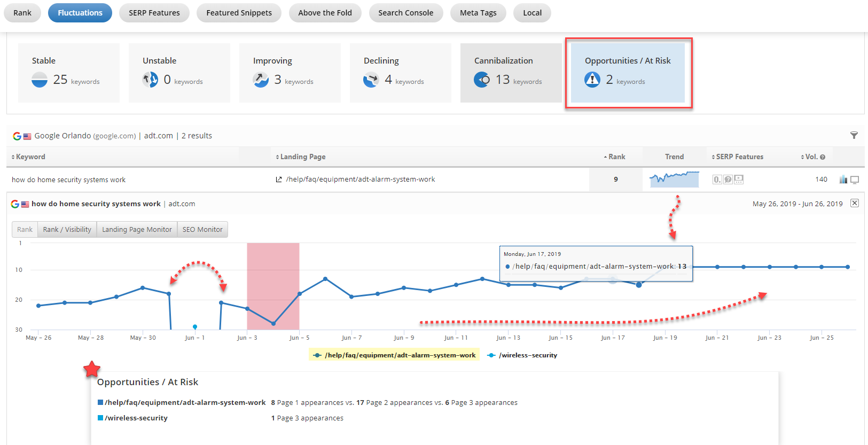Open the Landing Page Monitor tab
This screenshot has height=445, width=868.
pos(137,230)
